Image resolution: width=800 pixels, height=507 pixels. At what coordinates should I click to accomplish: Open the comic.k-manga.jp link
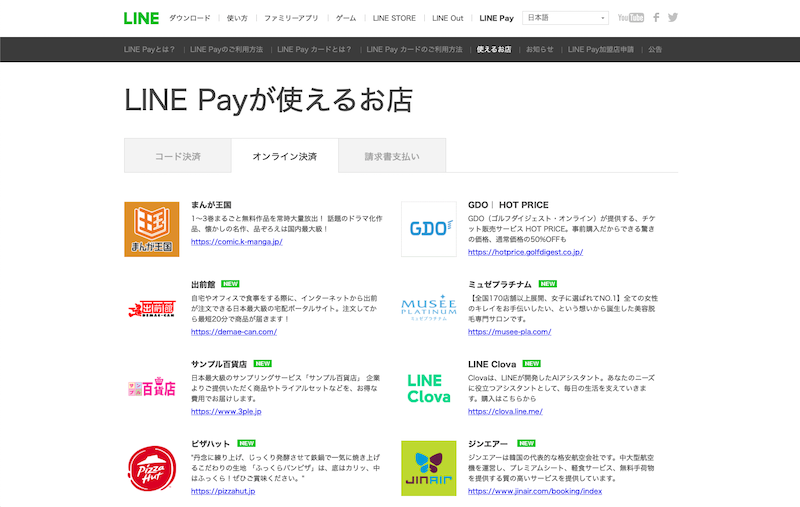coord(236,242)
